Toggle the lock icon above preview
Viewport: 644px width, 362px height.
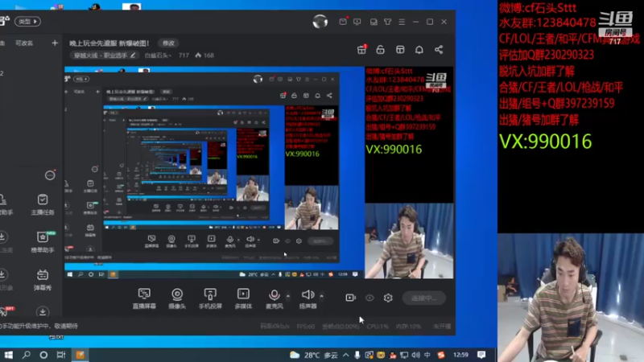click(x=380, y=50)
